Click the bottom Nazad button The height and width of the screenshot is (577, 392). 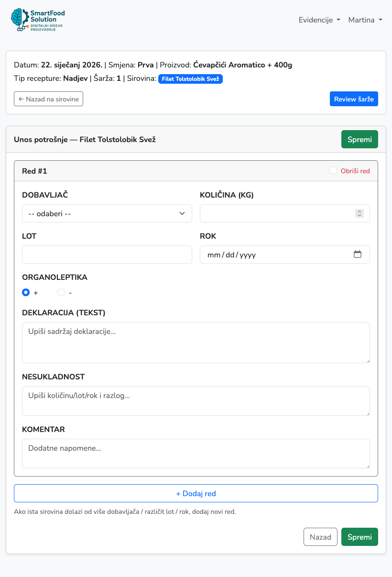pos(320,537)
